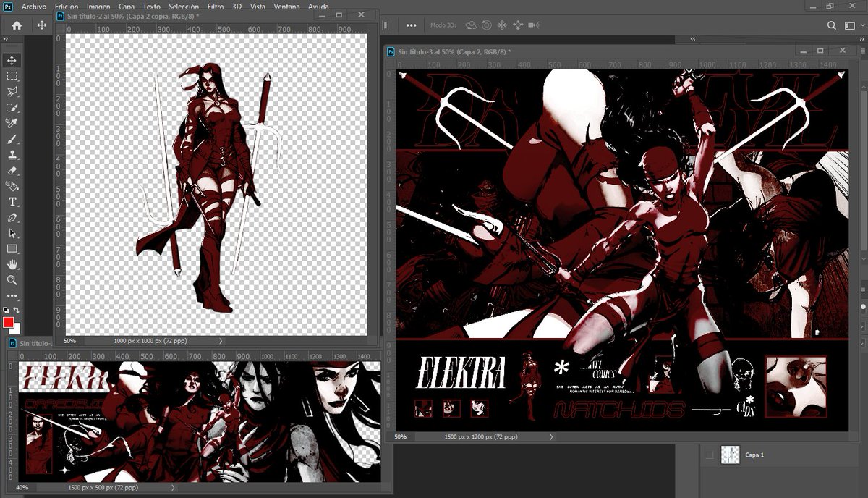This screenshot has width=868, height=498.
Task: Click the 3D video camera scale icon
Action: 534,25
